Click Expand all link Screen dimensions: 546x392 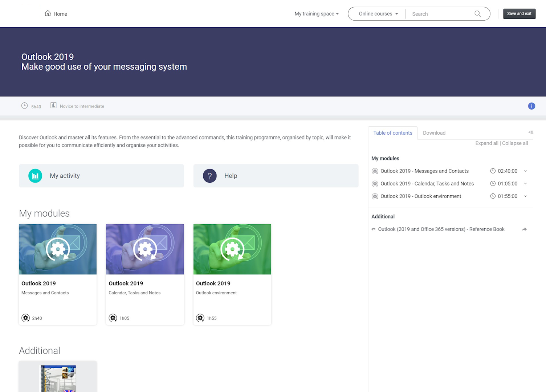click(486, 143)
